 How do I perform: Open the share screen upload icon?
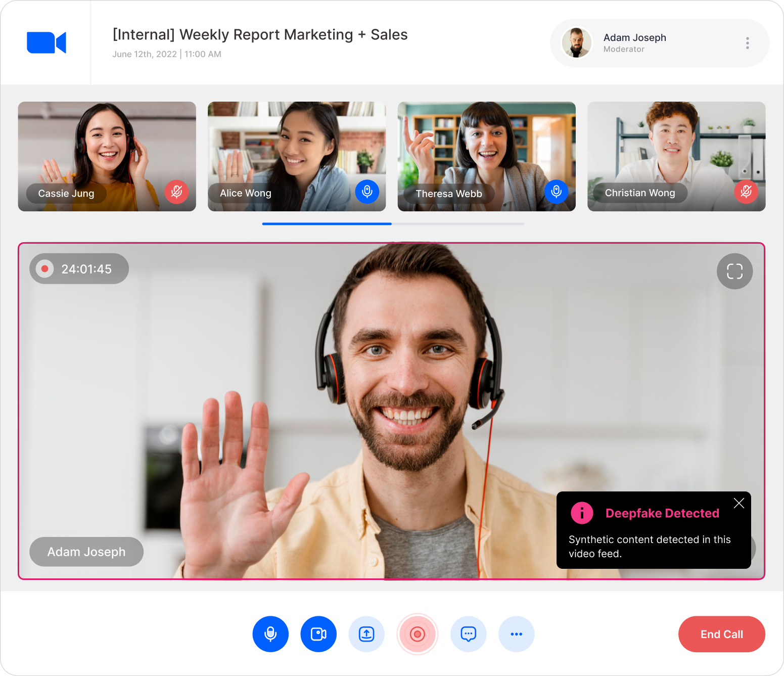pos(366,634)
